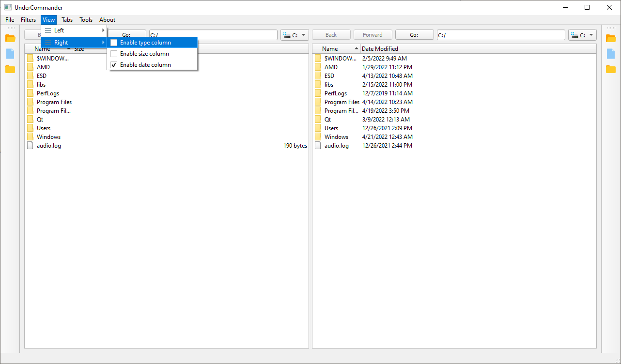Open the top folder shortcut in the left sidebar

pyautogui.click(x=10, y=38)
